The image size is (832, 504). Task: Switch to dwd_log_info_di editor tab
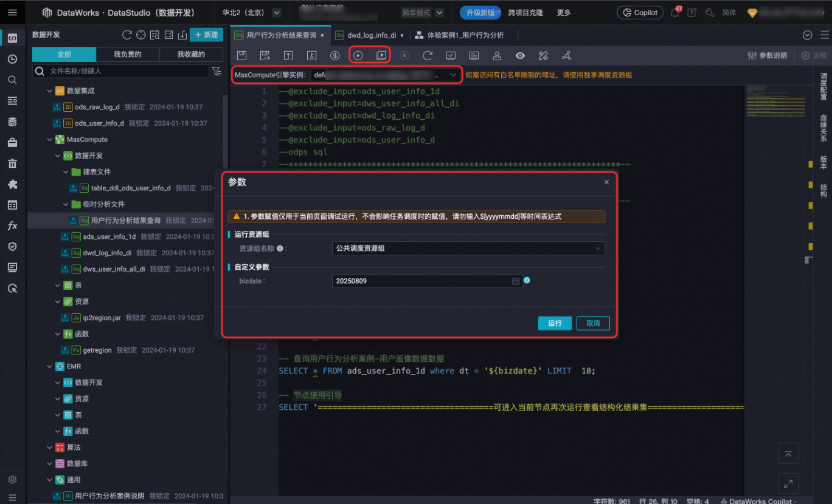pos(370,35)
